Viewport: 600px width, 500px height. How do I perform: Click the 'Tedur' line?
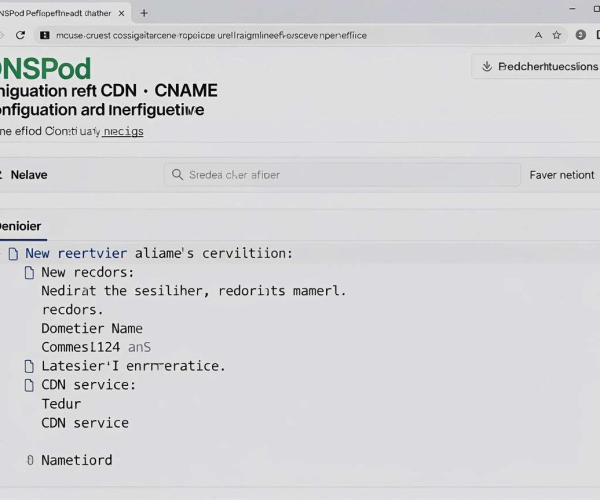pos(61,404)
